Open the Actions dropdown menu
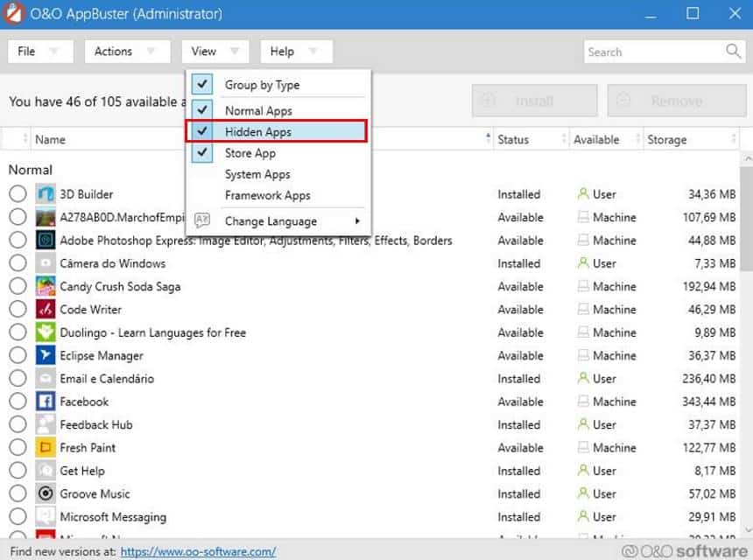 pyautogui.click(x=127, y=52)
